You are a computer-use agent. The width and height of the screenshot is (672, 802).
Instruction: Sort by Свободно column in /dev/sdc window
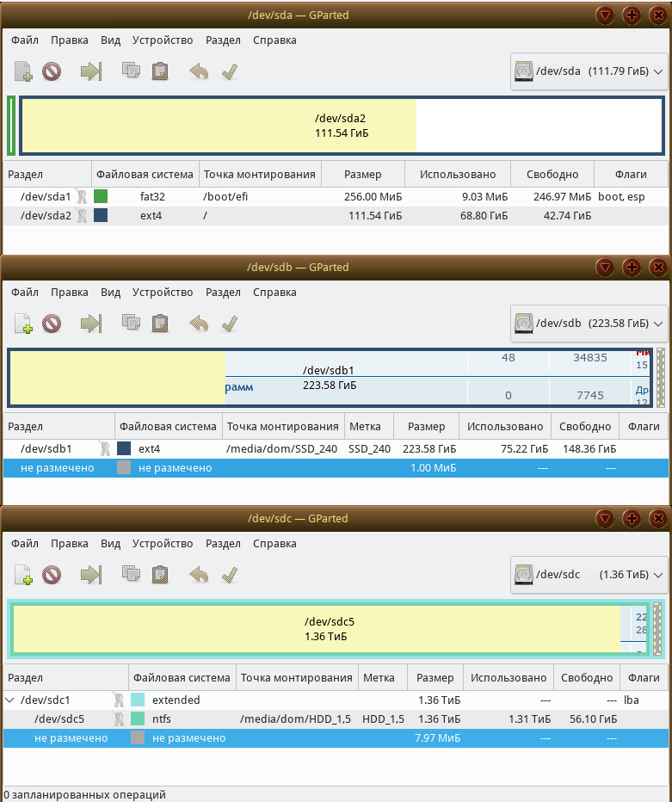pos(587,678)
